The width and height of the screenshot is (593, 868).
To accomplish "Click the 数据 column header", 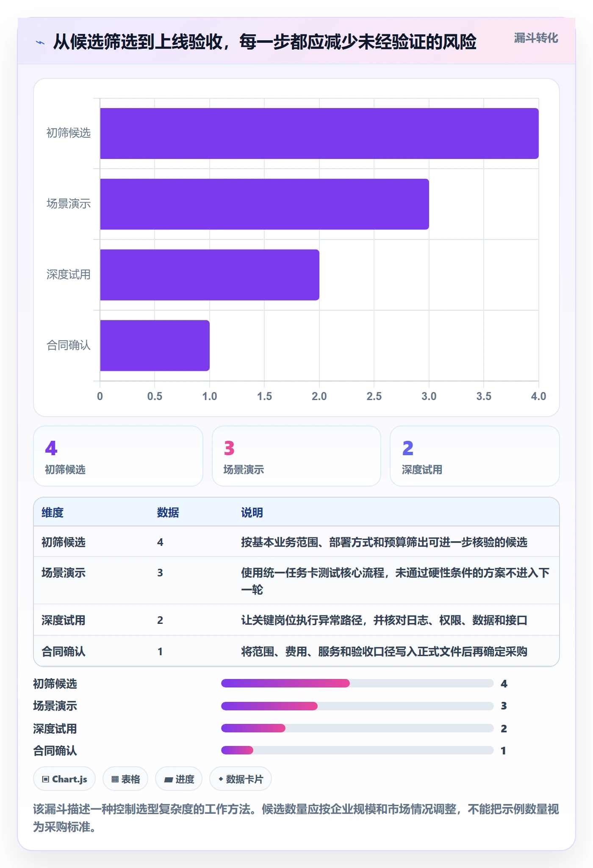I will tap(168, 512).
